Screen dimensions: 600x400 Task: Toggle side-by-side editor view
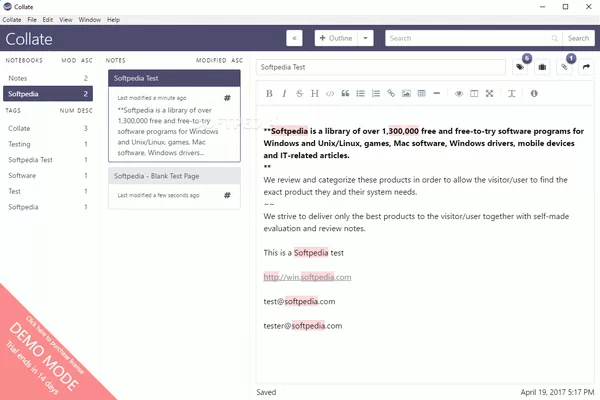click(x=474, y=93)
